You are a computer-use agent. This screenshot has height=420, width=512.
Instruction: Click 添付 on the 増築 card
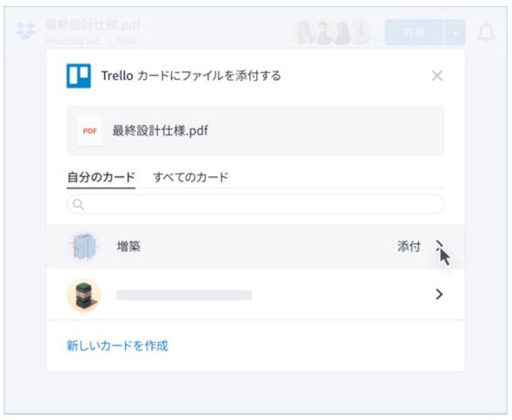409,246
